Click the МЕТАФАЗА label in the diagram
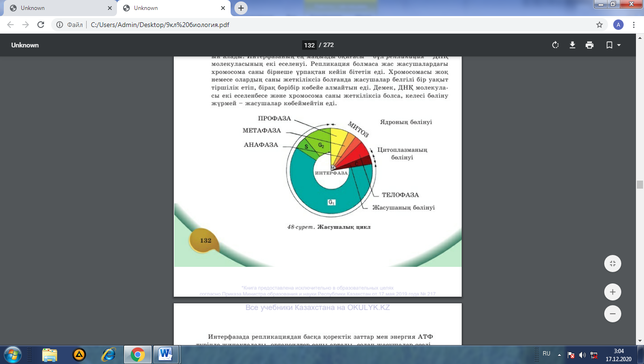644x364 pixels. coord(262,130)
